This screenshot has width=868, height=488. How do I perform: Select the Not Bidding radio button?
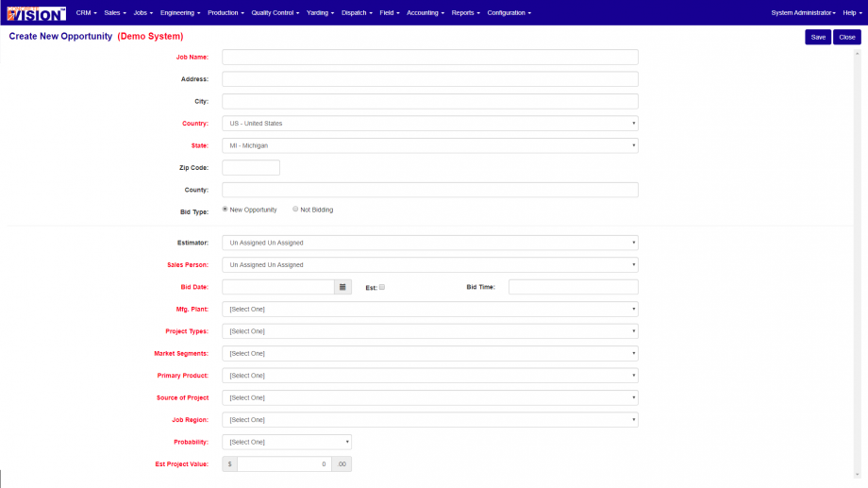click(x=295, y=210)
